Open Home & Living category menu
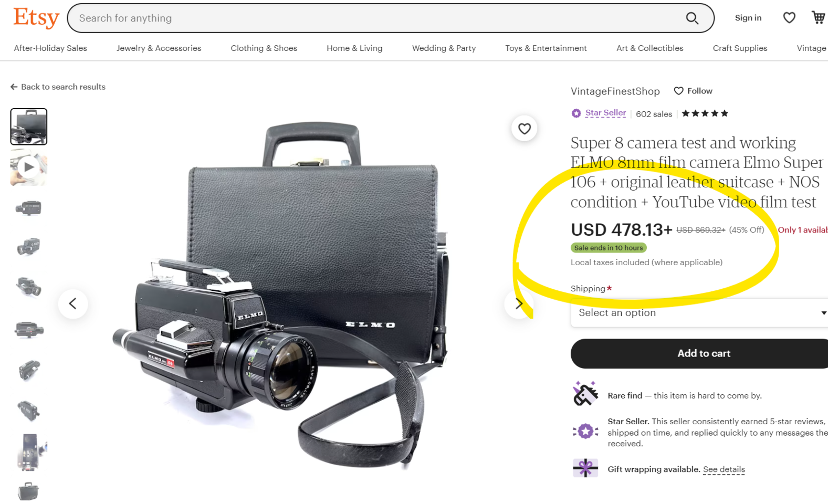The image size is (828, 504). pyautogui.click(x=354, y=48)
